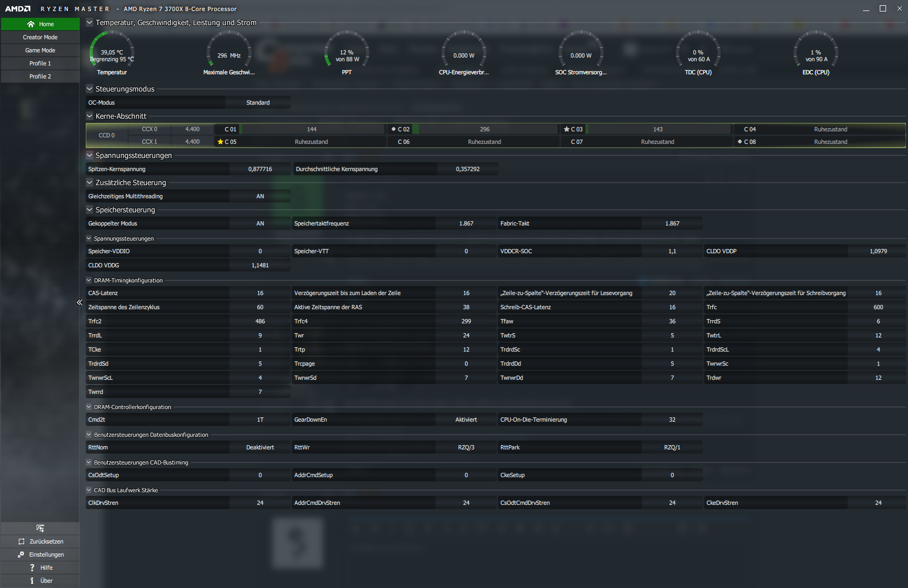Collapse Benutzersteuerungen Datenbuskonfiguration section
908x588 pixels.
(89, 435)
